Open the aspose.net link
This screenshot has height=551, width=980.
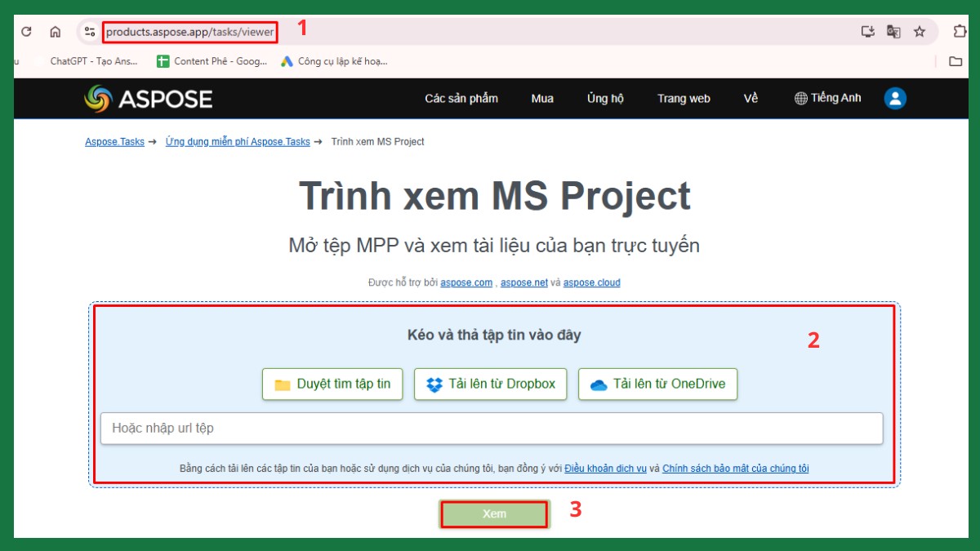[x=523, y=283]
